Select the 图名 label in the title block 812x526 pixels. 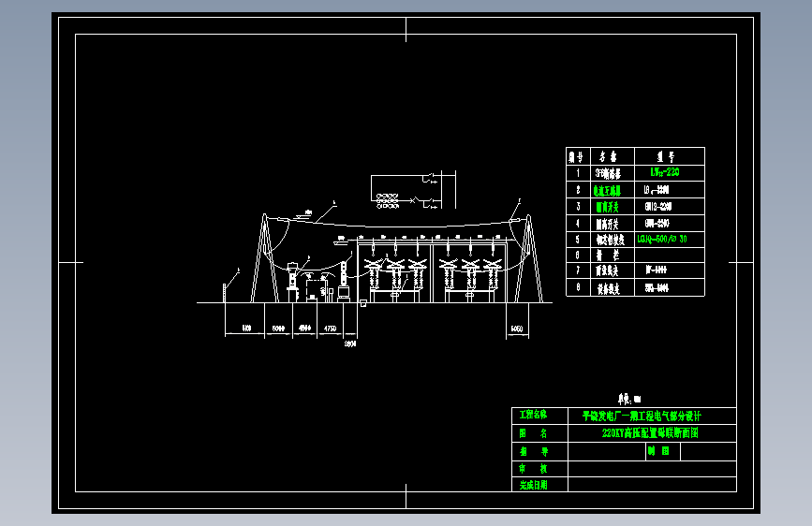pos(533,433)
